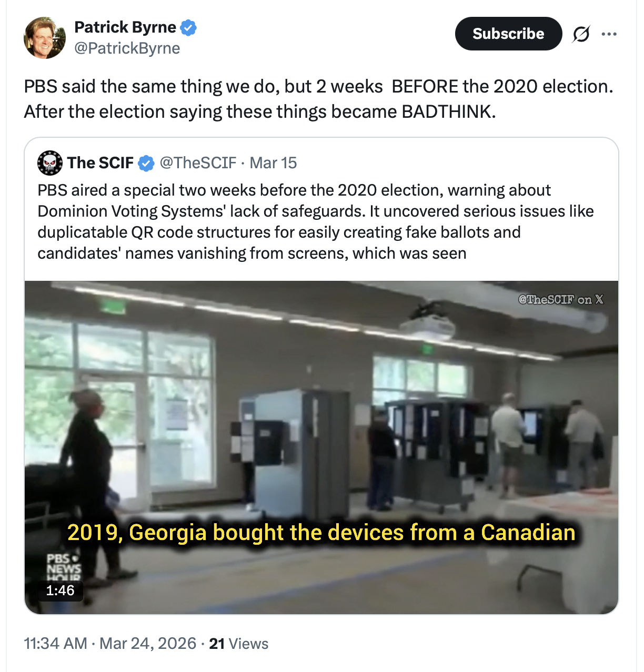
Task: Open the three-dot more options menu
Action: click(x=609, y=34)
